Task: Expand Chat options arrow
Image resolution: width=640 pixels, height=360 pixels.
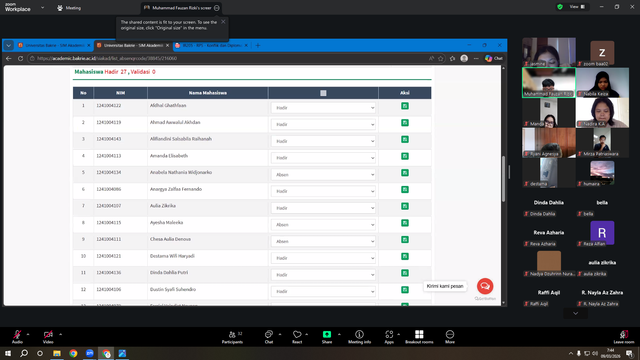Action: pos(280,334)
